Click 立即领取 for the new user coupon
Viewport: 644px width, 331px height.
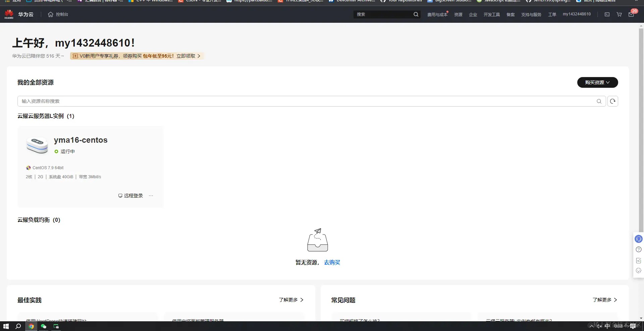click(x=186, y=56)
